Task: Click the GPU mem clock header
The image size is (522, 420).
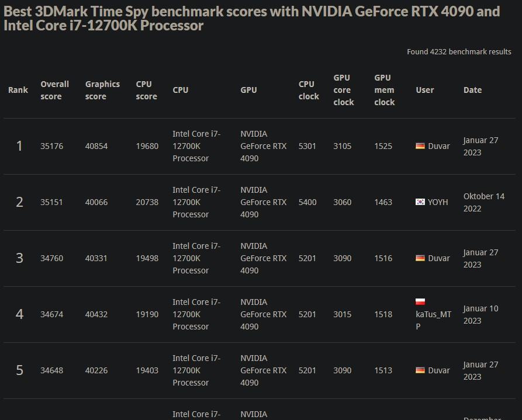Action: (x=384, y=90)
